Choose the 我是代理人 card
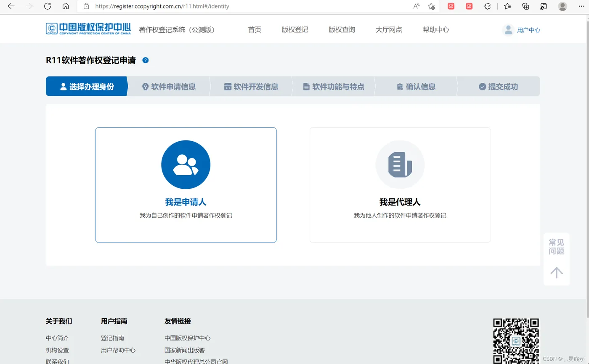The height and width of the screenshot is (364, 589). [400, 185]
